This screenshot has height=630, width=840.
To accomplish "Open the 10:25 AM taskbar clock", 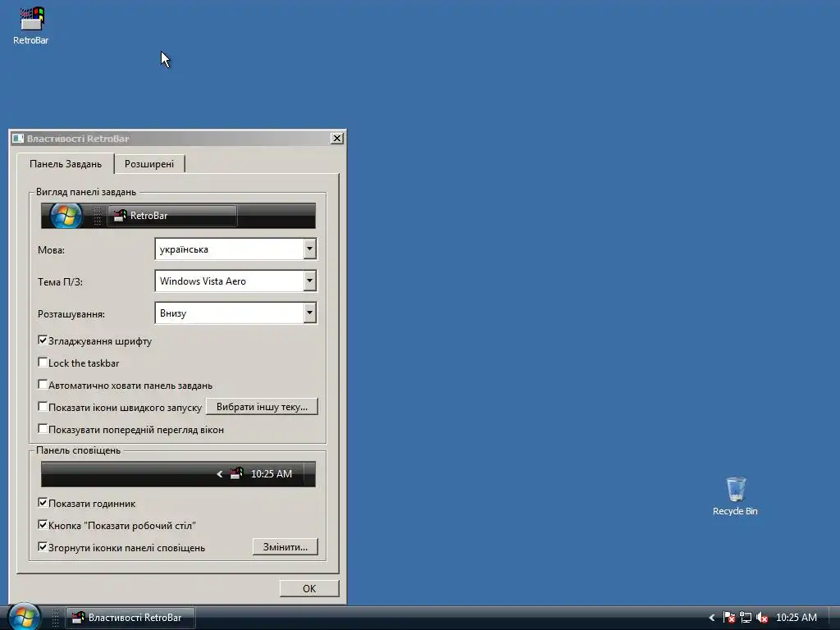I will pyautogui.click(x=796, y=618).
